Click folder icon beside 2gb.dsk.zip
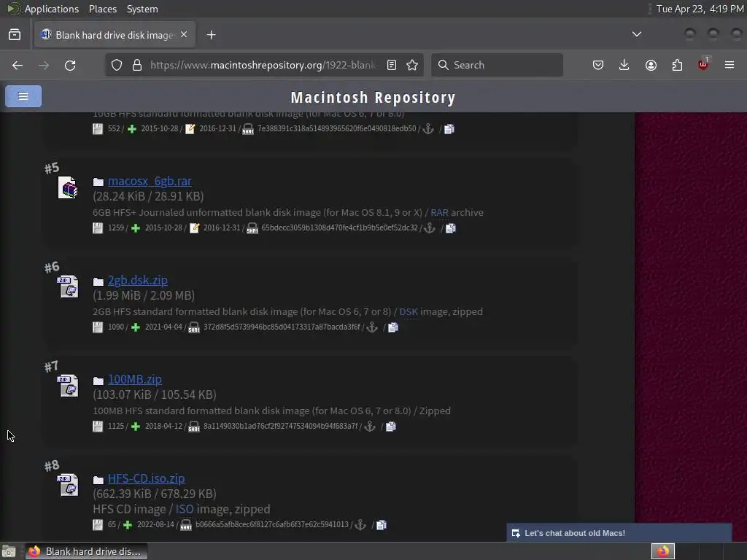 98,281
